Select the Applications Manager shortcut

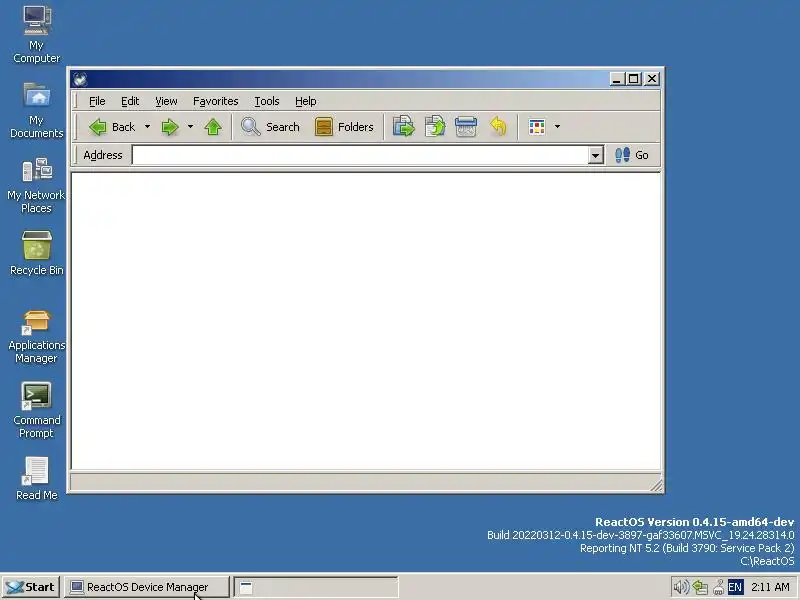[36, 336]
